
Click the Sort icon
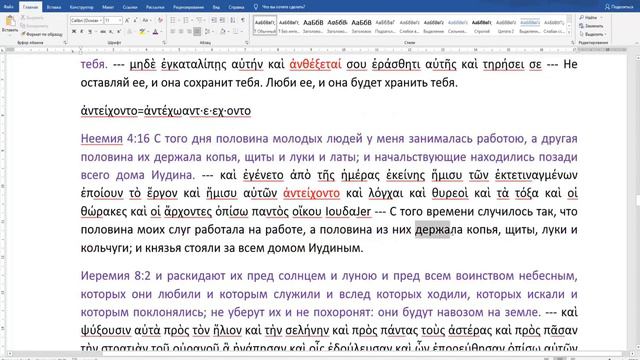coord(233,20)
